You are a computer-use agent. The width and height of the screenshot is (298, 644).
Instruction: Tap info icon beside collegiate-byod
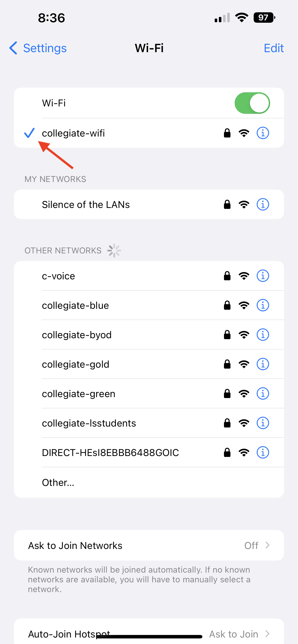263,335
